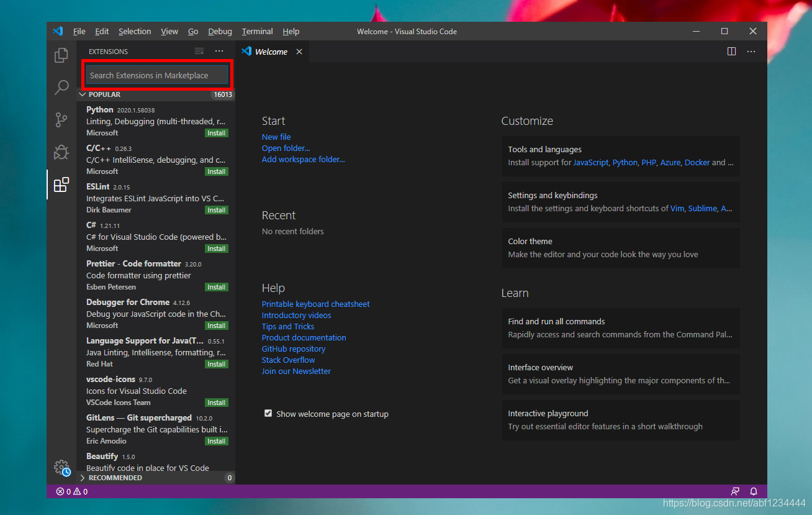Image resolution: width=812 pixels, height=515 pixels.
Task: Install the Python extension
Action: [x=217, y=133]
